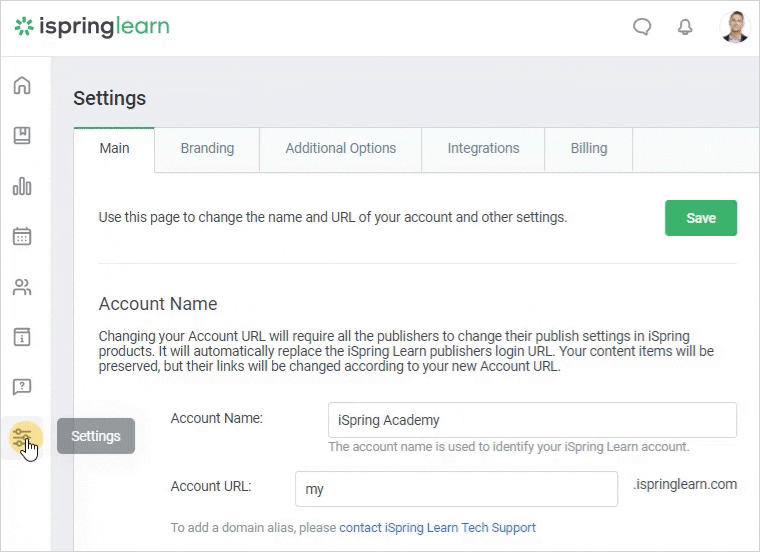Image resolution: width=760 pixels, height=552 pixels.
Task: Switch to the Main tab
Action: (114, 149)
